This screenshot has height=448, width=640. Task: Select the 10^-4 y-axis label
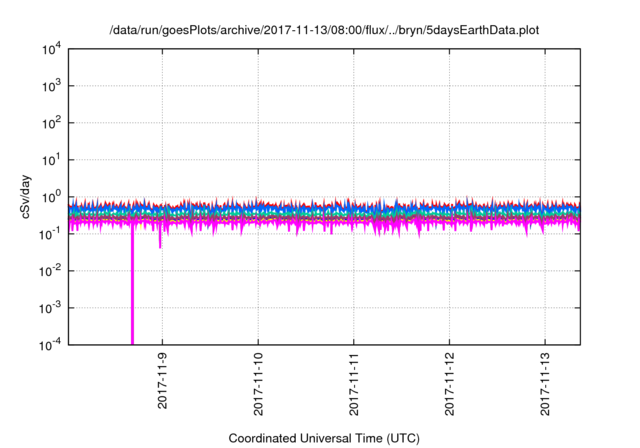(x=51, y=346)
